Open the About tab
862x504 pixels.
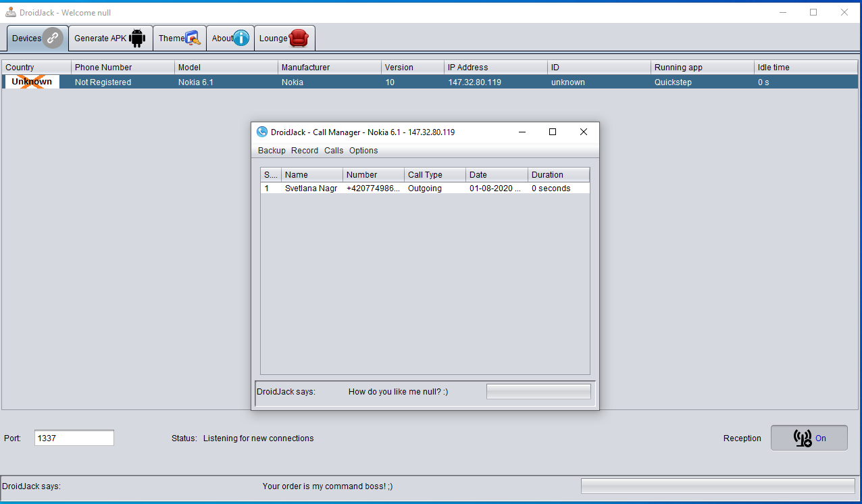point(230,39)
